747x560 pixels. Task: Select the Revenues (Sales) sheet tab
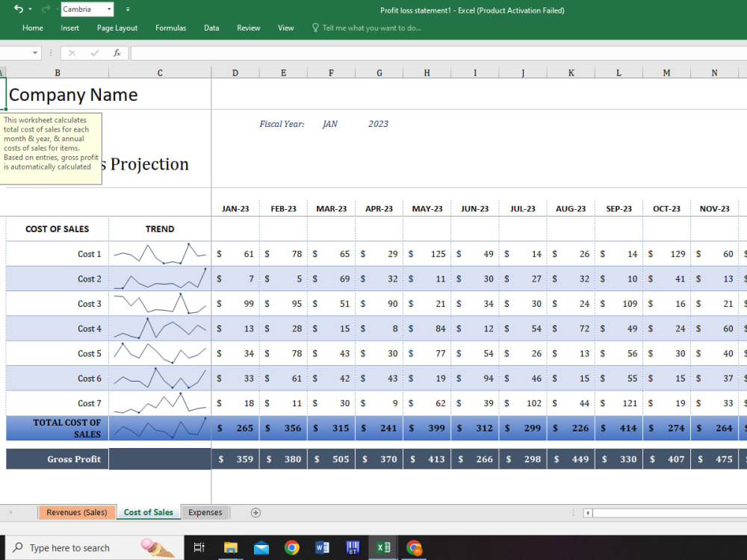[76, 512]
